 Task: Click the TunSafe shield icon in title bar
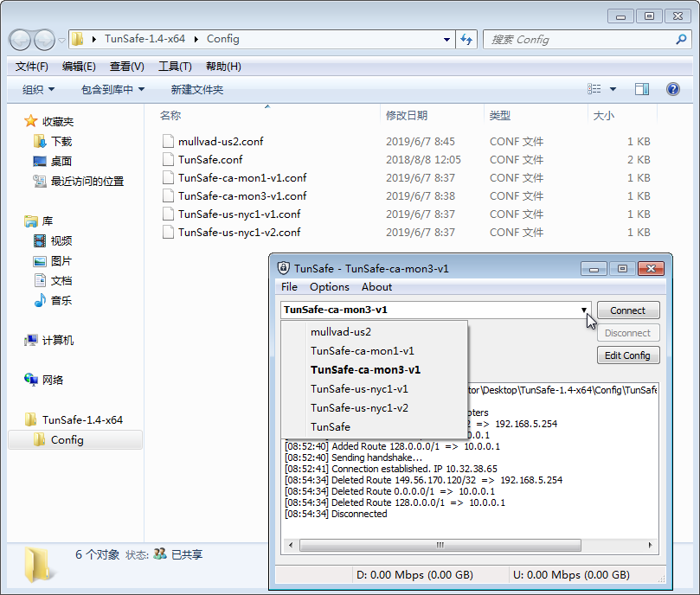(x=284, y=268)
